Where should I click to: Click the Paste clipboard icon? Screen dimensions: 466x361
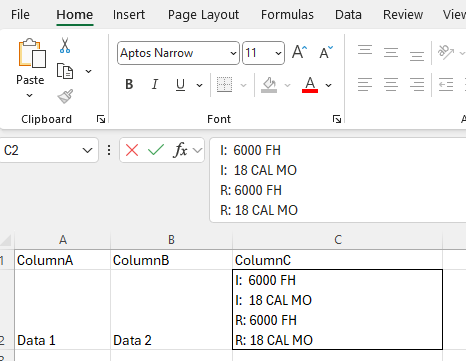tap(32, 53)
